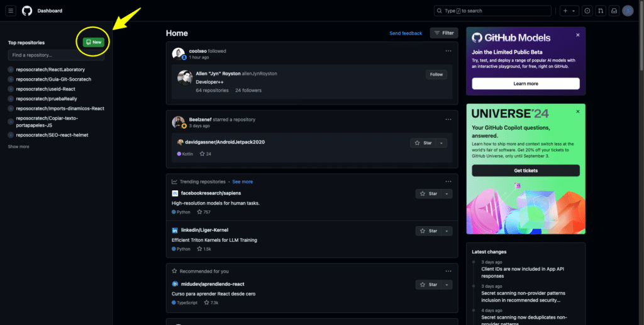Open reposocratech/ReactLaboratory repository

coord(50,69)
